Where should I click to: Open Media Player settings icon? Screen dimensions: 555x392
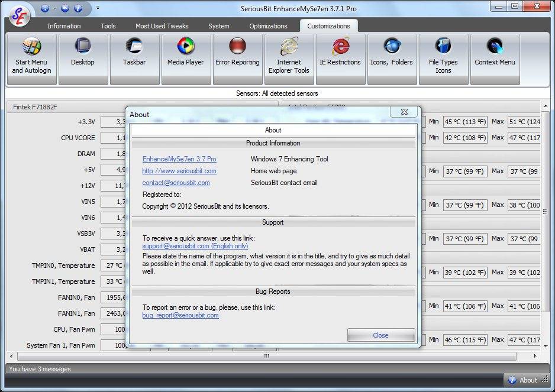(x=186, y=59)
